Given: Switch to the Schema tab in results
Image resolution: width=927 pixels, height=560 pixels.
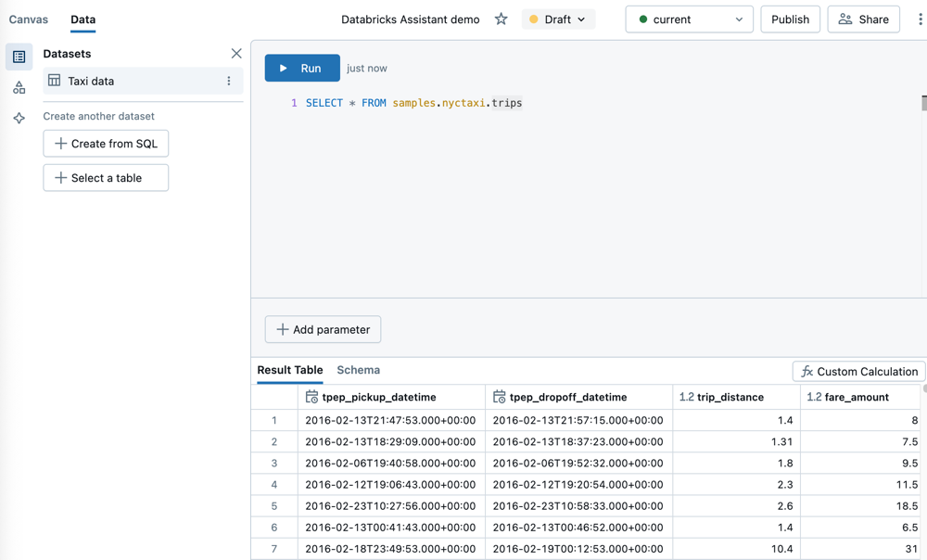Looking at the screenshot, I should pos(358,370).
